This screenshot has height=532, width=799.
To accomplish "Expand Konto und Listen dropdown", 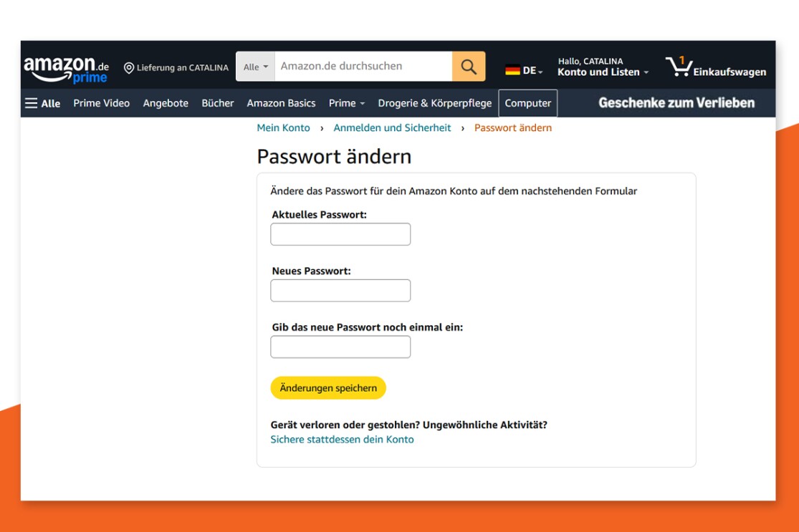I will click(603, 72).
